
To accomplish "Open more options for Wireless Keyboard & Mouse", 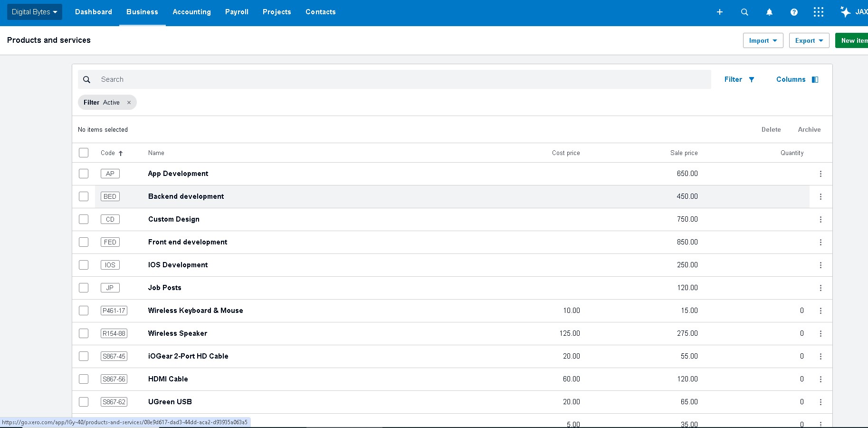I will [820, 311].
